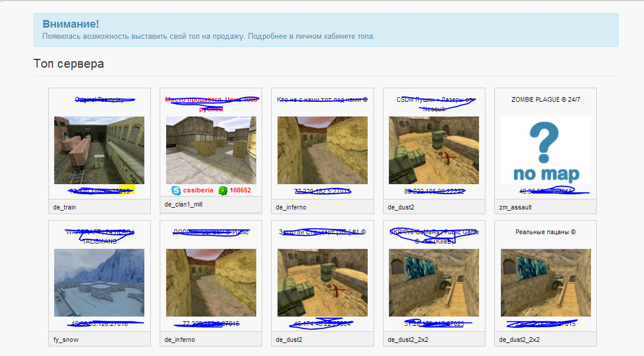The image size is (644, 356).
Task: Open the de_clan1_mill map thumbnail
Action: (x=211, y=150)
